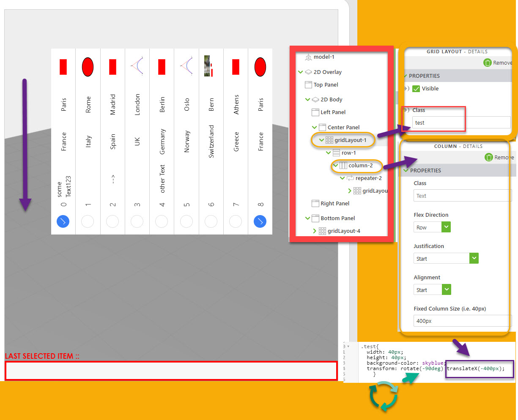Select the row-1 icon

(x=337, y=153)
